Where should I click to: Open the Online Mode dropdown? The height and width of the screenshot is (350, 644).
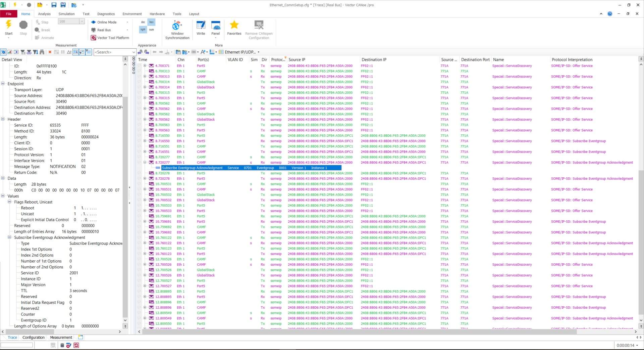(127, 22)
